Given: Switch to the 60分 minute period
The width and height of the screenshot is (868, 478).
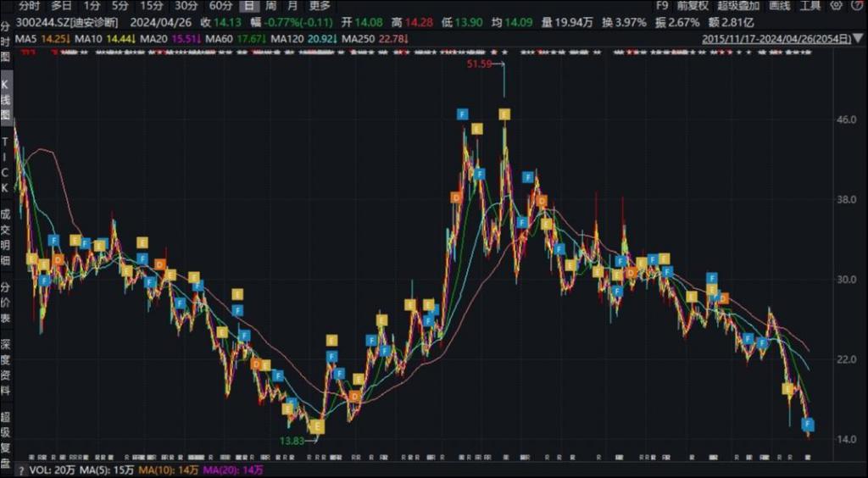Looking at the screenshot, I should point(220,6).
